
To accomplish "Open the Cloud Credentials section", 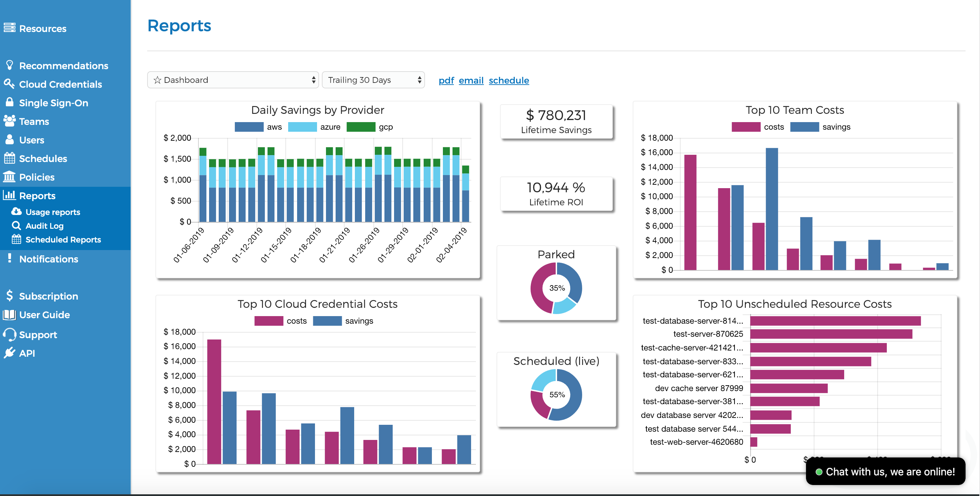I will pos(61,84).
